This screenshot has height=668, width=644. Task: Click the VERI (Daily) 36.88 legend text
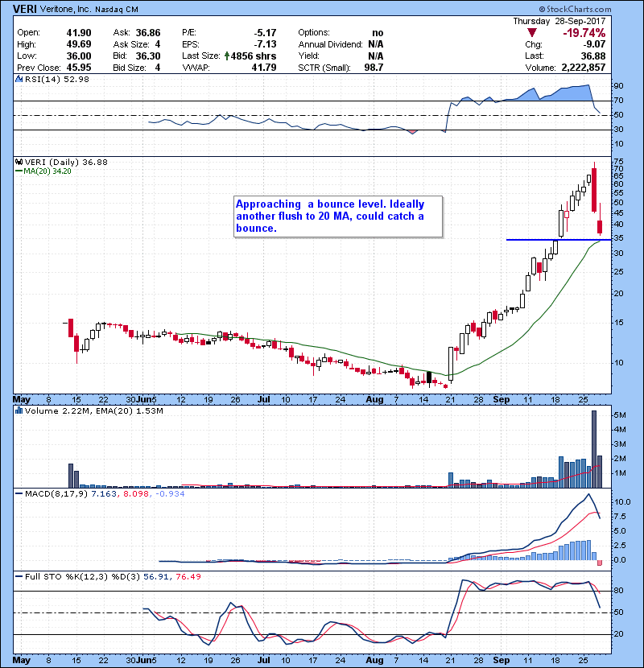tap(66, 162)
